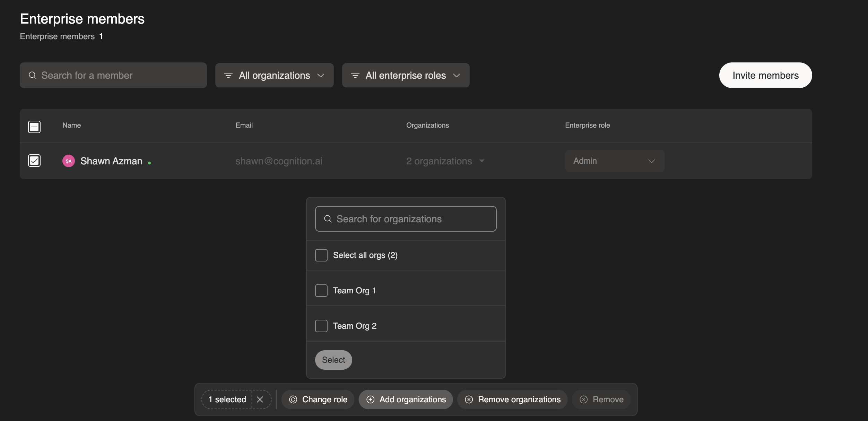Click the circle icon next to Change role
The image size is (868, 421).
(x=293, y=399)
